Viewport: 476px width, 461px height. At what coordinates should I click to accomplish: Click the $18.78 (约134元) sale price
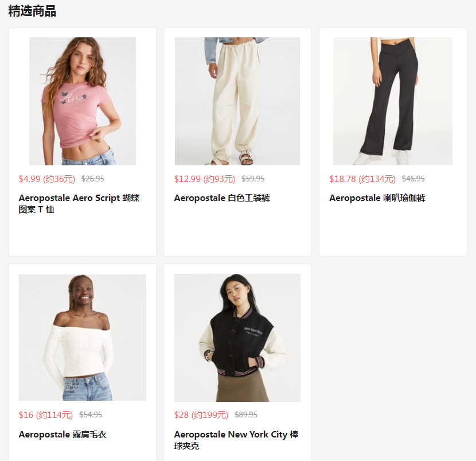(362, 179)
